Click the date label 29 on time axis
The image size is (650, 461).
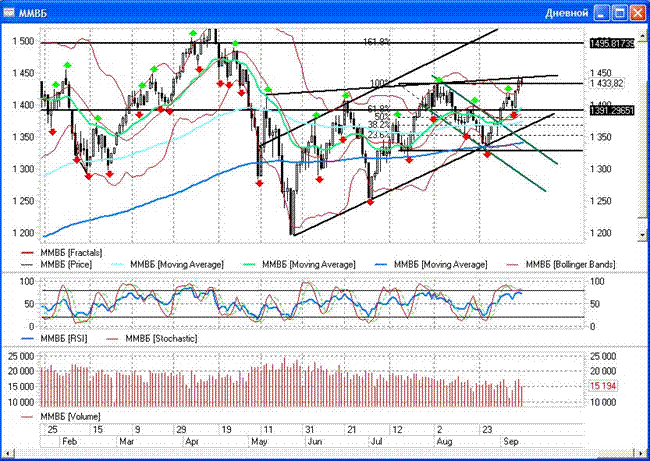pos(181,429)
